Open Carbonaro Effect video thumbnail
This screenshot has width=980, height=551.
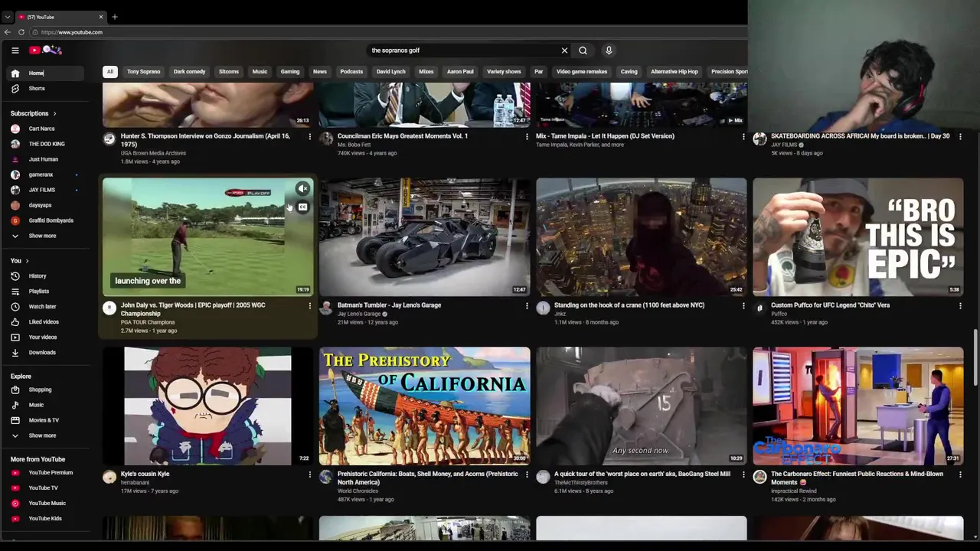(x=858, y=406)
